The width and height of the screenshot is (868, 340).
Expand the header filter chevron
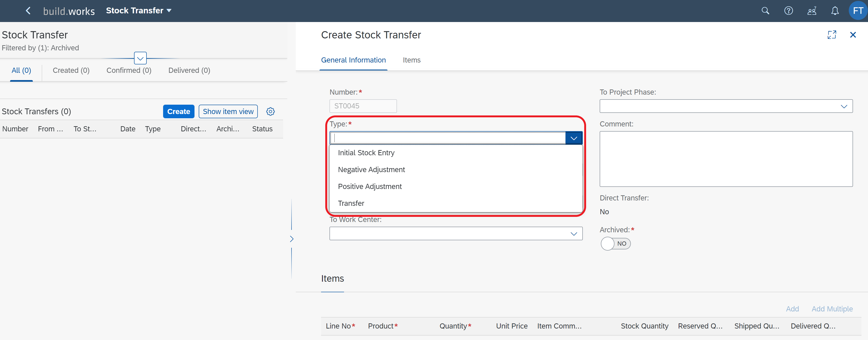[140, 58]
